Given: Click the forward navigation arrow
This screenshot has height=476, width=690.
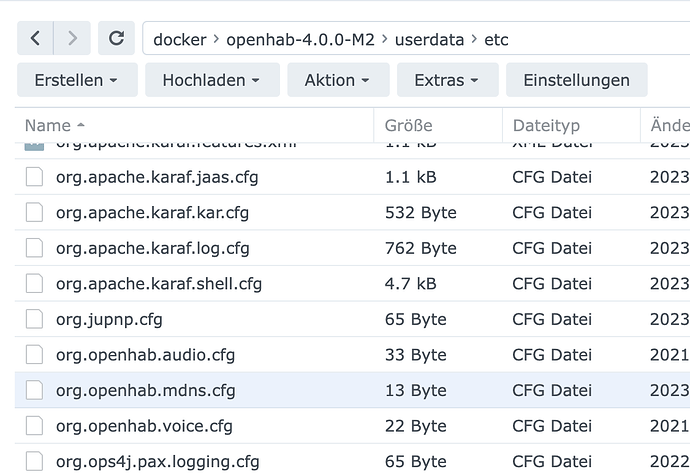Looking at the screenshot, I should click(72, 39).
